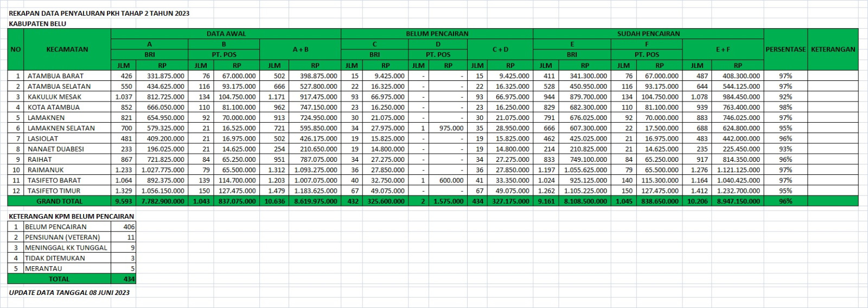
Task: Select the grand total count 10.636
Action: (x=275, y=201)
